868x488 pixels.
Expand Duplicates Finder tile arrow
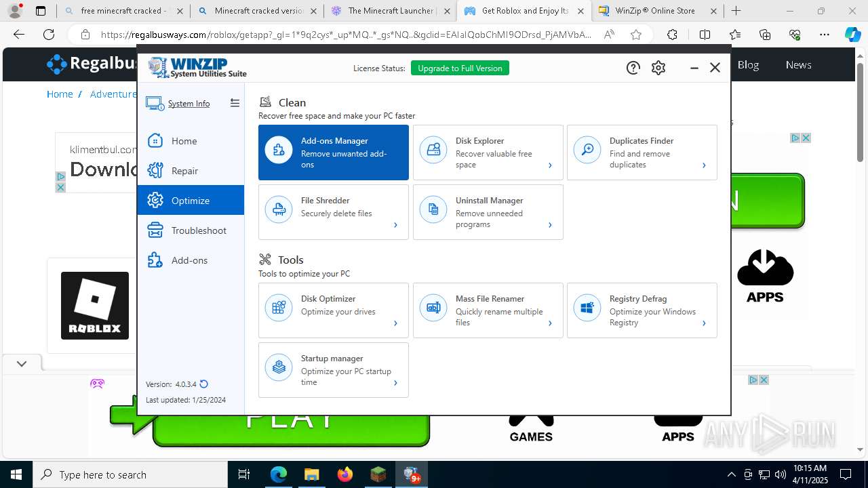[704, 165]
